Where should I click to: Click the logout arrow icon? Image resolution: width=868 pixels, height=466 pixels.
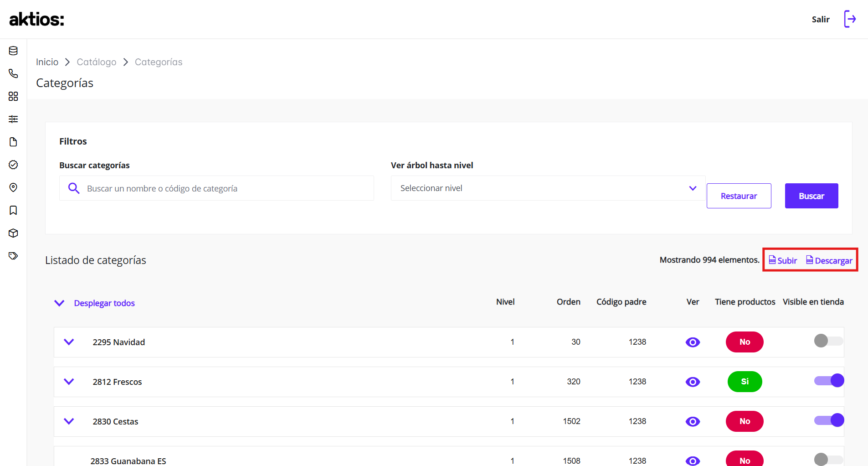(850, 19)
